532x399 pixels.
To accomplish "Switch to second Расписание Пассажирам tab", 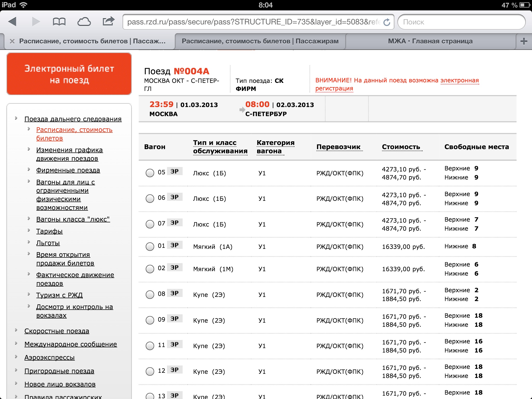I will point(260,41).
